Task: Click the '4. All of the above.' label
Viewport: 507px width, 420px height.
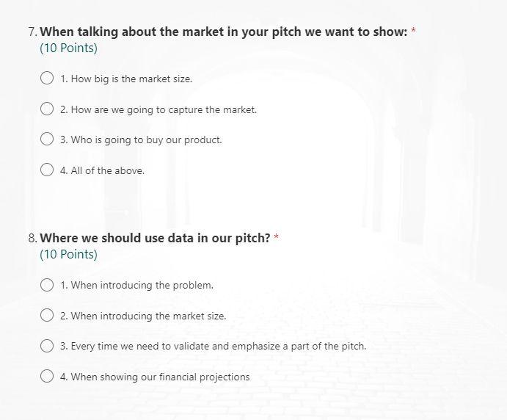Action: tap(102, 170)
